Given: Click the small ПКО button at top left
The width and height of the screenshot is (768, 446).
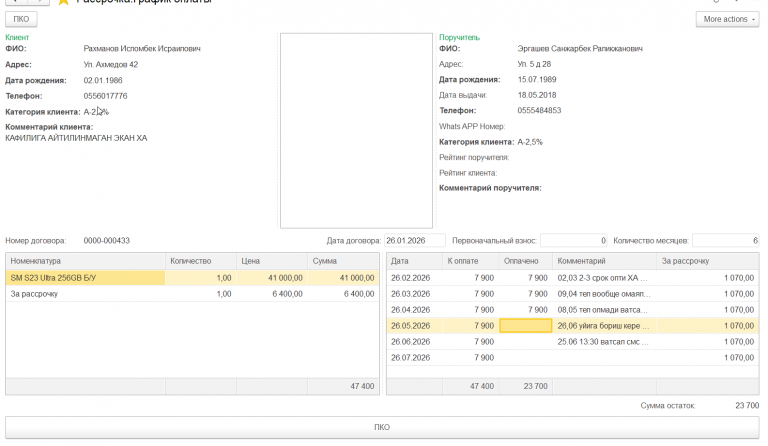Looking at the screenshot, I should click(x=21, y=19).
